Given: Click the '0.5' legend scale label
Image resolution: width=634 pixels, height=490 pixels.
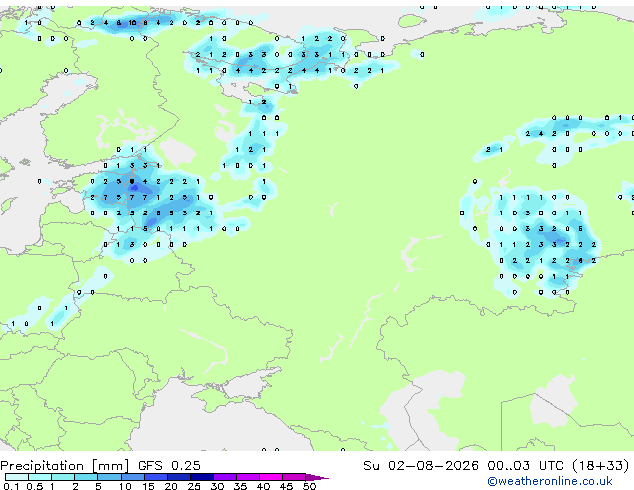Looking at the screenshot, I should point(35,486).
